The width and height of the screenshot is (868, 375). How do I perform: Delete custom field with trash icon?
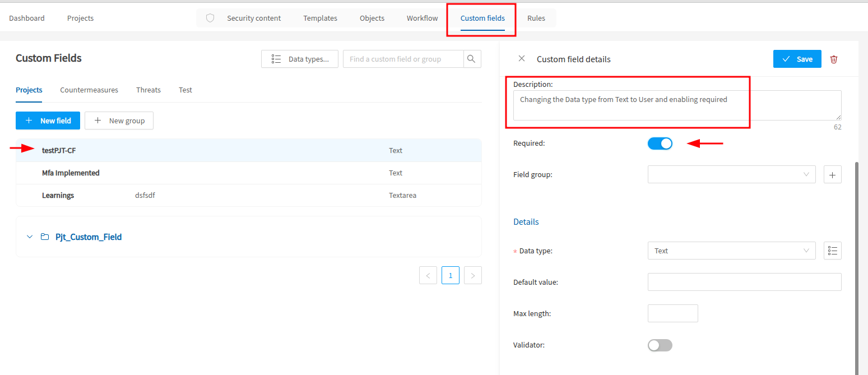point(834,59)
